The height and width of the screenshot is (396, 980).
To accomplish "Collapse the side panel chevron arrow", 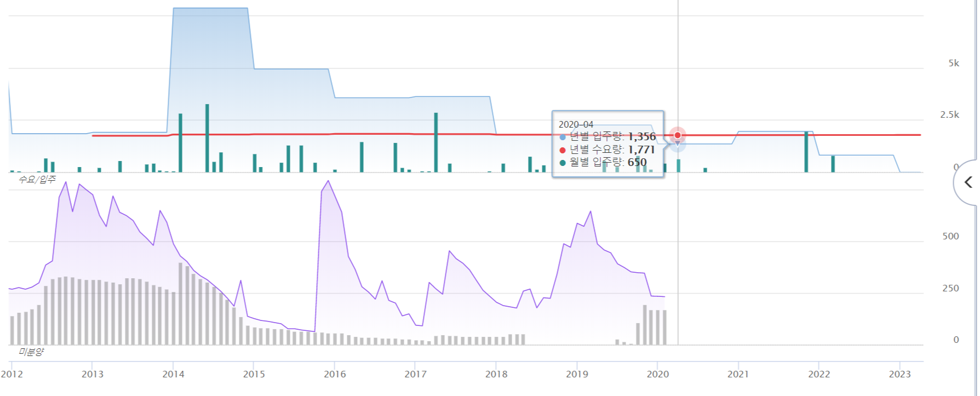I will point(968,182).
